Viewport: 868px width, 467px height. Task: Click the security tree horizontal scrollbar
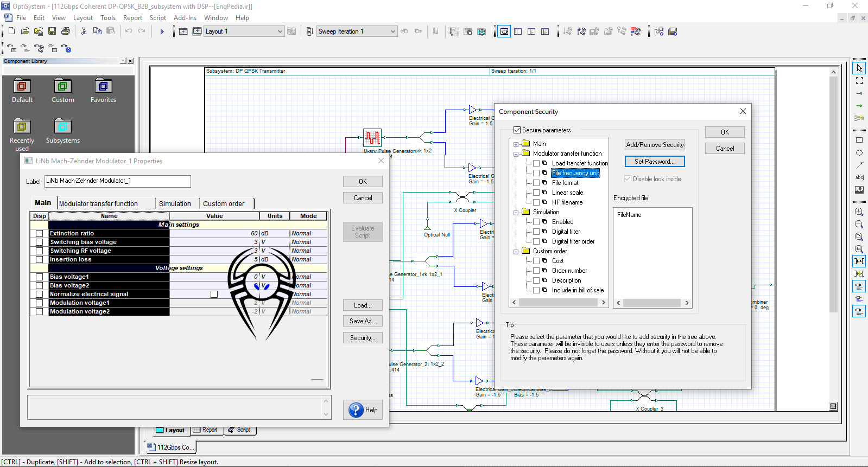[559, 303]
